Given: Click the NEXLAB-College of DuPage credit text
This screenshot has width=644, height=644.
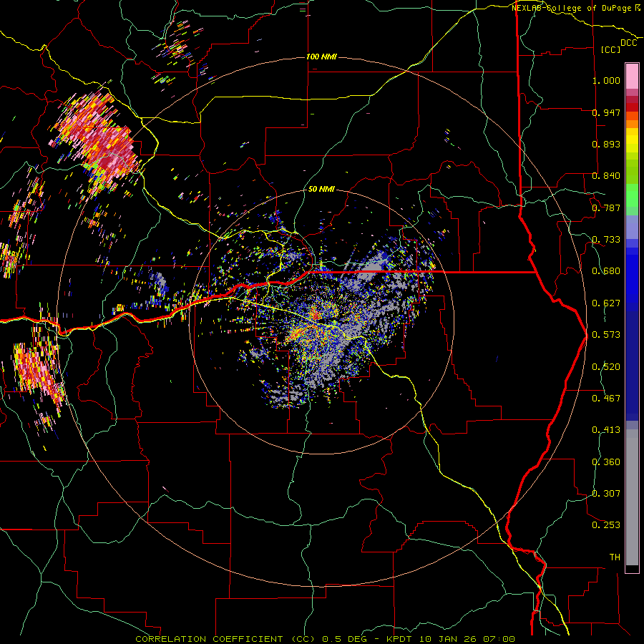Looking at the screenshot, I should [571, 8].
